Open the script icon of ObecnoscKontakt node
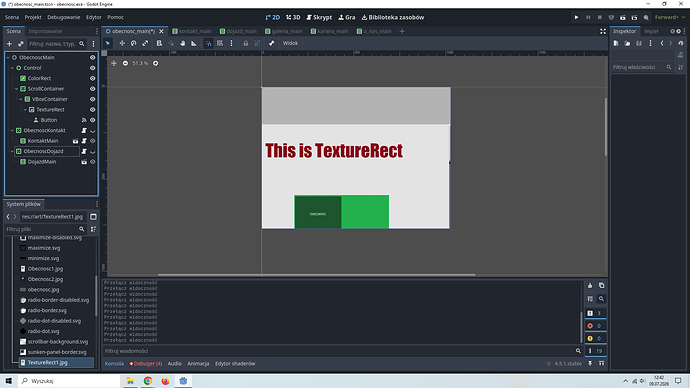Screen dimensions: 690x388 click(x=84, y=131)
